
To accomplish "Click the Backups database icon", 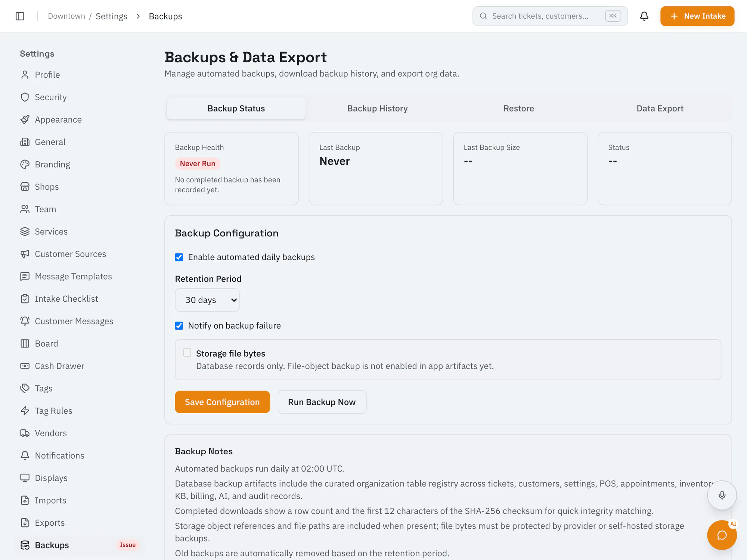I will point(25,545).
